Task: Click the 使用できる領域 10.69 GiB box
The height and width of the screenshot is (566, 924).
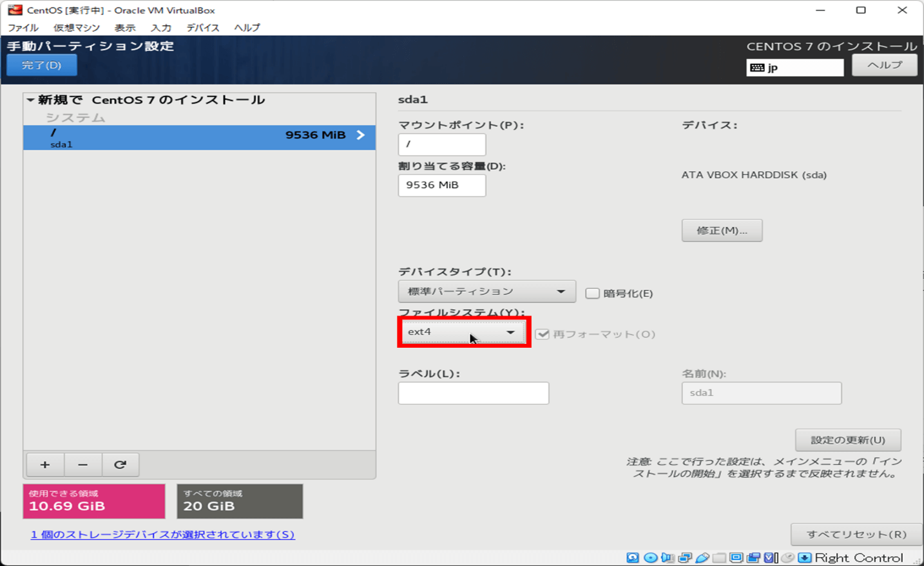Action: click(x=94, y=501)
